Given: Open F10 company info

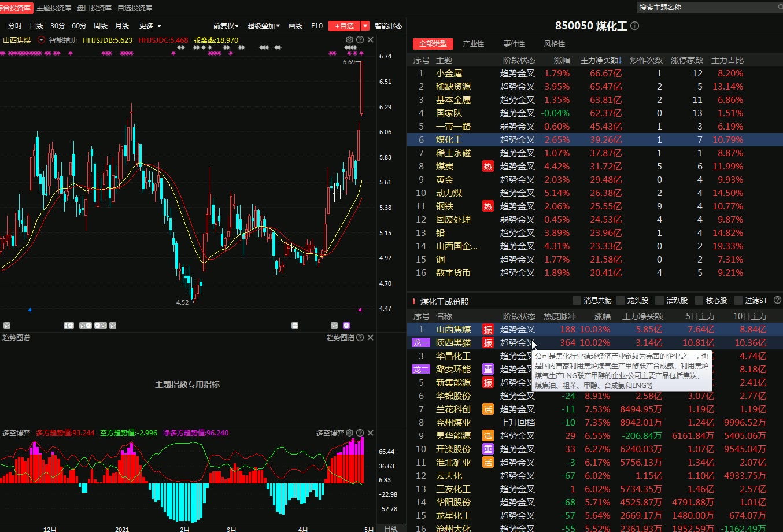Looking at the screenshot, I should click(317, 26).
